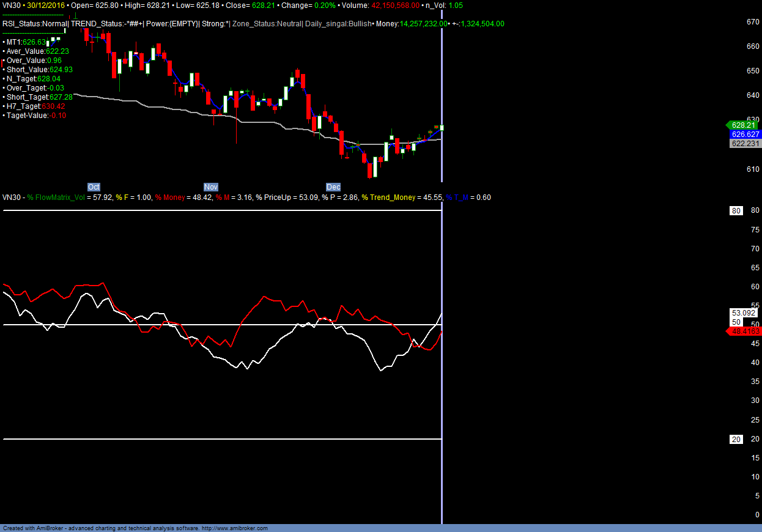Select the blue 626.627 price tag
Screen dimensions: 762x532
coord(745,135)
